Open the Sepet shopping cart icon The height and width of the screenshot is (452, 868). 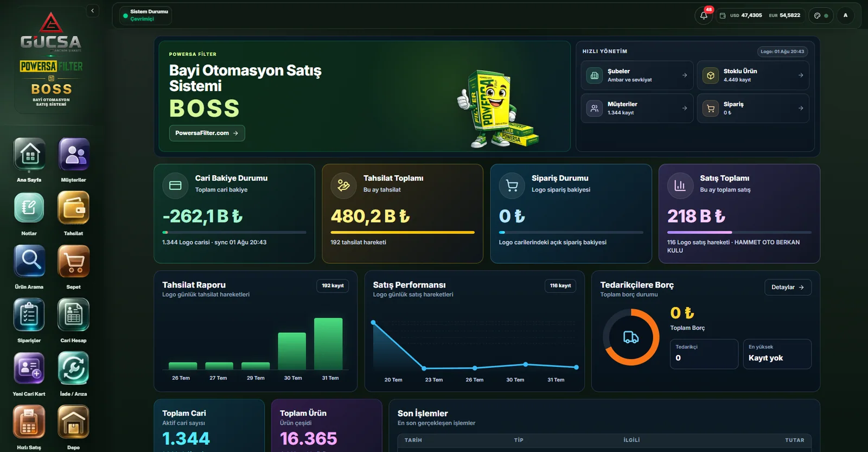pos(74,261)
